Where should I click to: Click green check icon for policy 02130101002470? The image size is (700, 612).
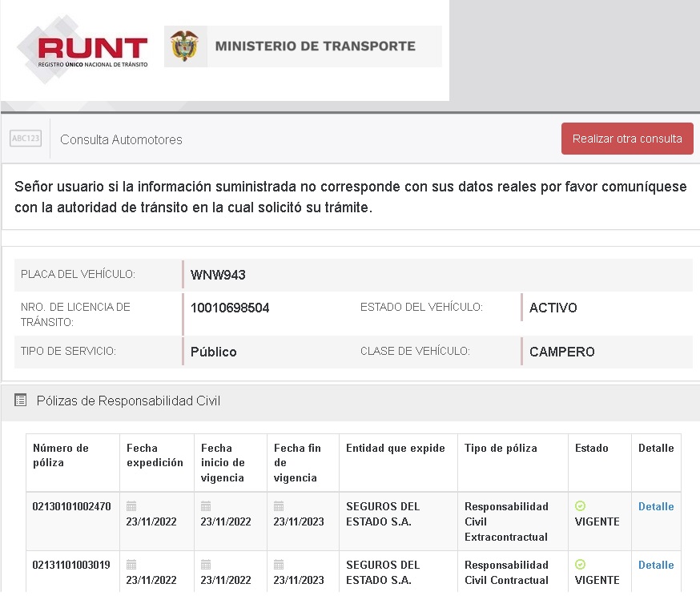580,506
